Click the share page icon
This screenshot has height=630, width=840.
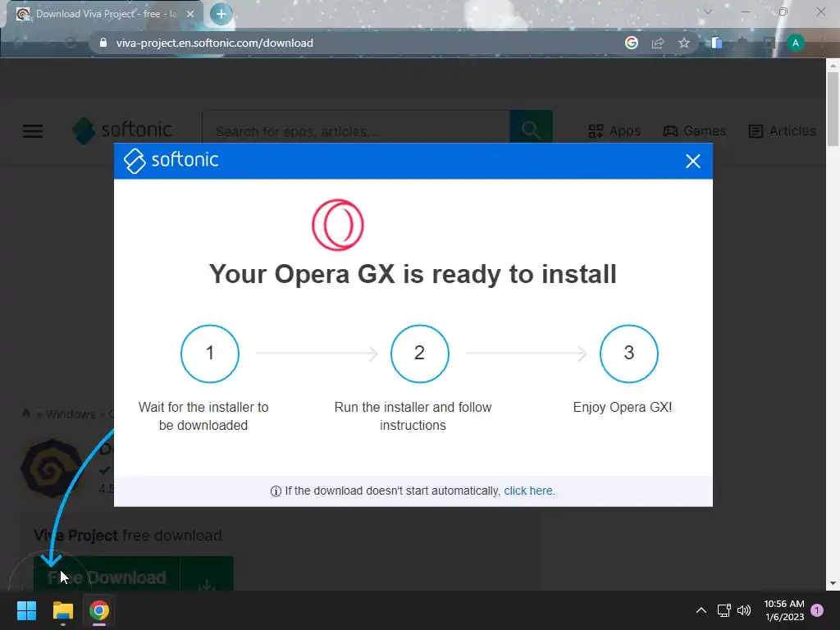(x=658, y=43)
